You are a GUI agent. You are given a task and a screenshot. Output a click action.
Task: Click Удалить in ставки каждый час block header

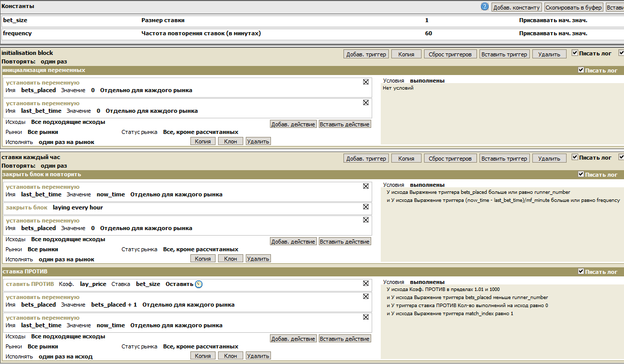pyautogui.click(x=549, y=158)
